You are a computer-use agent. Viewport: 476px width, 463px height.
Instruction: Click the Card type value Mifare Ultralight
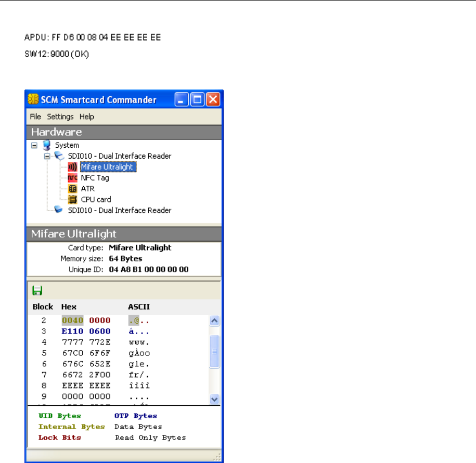point(140,248)
